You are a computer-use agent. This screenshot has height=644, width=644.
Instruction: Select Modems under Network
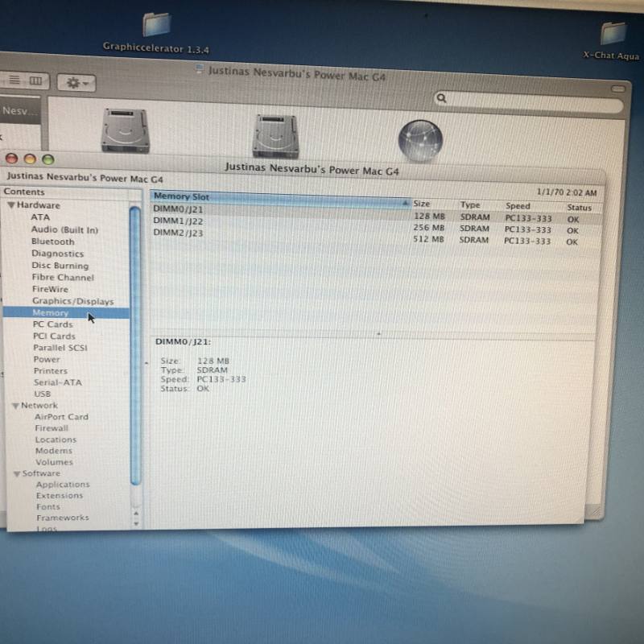point(54,451)
